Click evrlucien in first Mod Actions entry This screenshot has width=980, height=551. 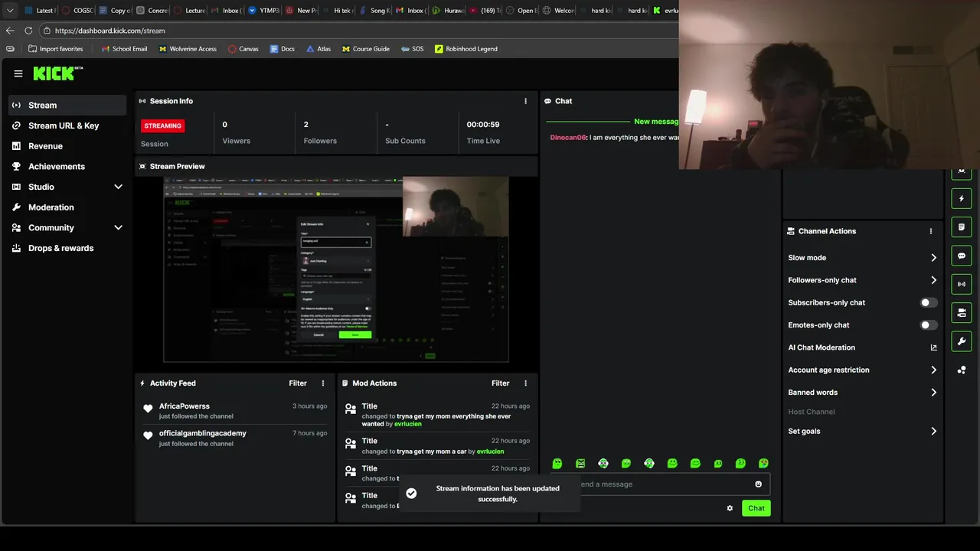(x=408, y=424)
